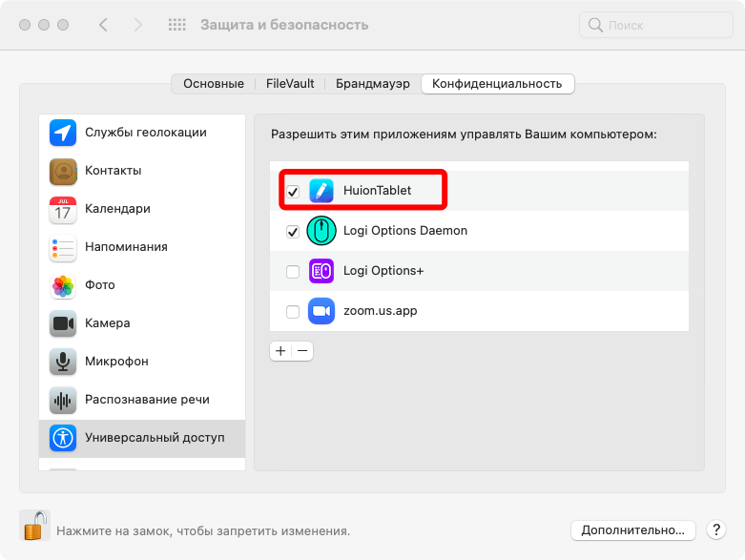Disable Logi Options Daemon access checkbox
This screenshot has width=745, height=560.
click(x=293, y=232)
